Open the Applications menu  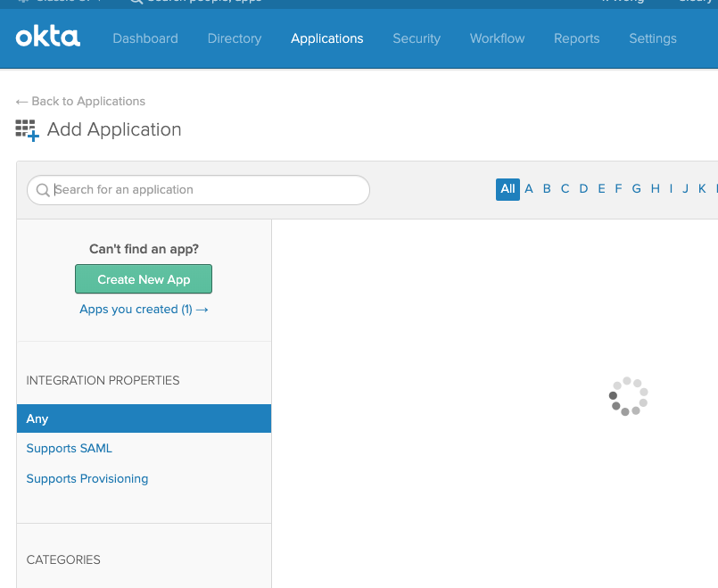(x=327, y=38)
